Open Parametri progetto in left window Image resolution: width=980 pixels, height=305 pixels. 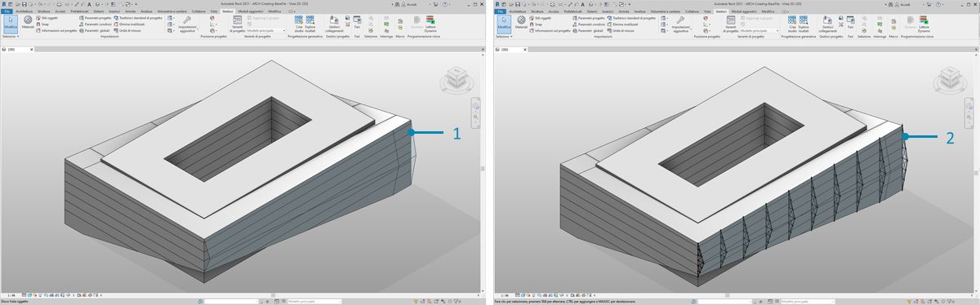point(95,18)
